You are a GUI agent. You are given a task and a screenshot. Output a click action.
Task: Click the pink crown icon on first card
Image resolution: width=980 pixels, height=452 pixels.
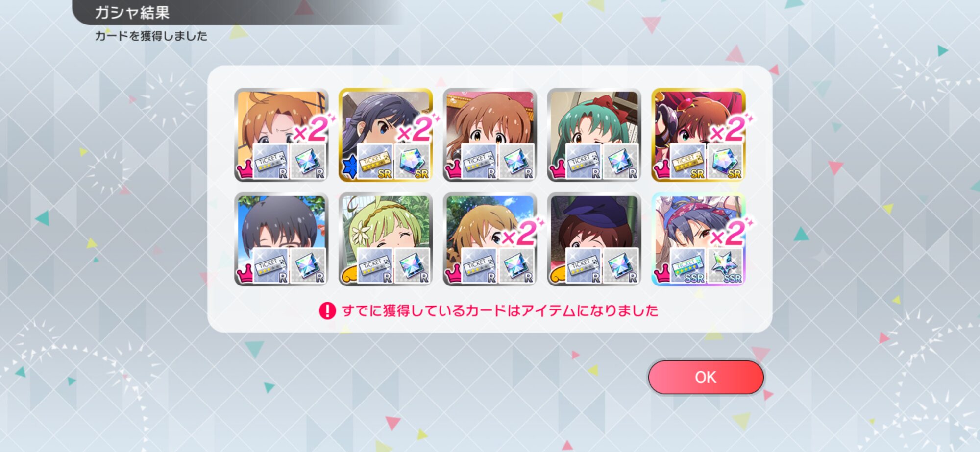(x=245, y=170)
